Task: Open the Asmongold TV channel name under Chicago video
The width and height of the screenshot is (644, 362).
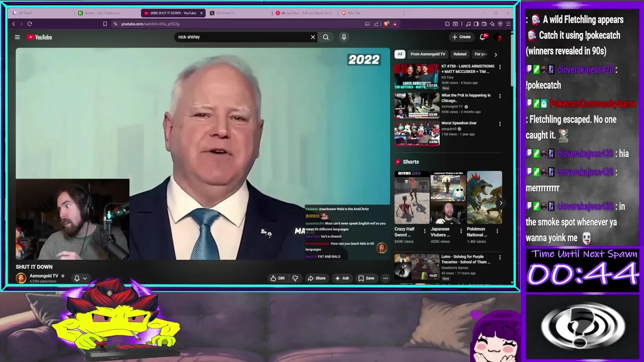Action: point(452,107)
